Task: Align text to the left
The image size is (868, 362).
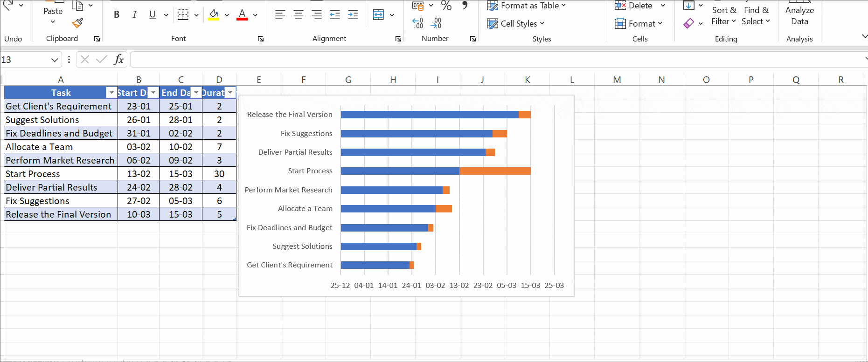Action: 280,15
